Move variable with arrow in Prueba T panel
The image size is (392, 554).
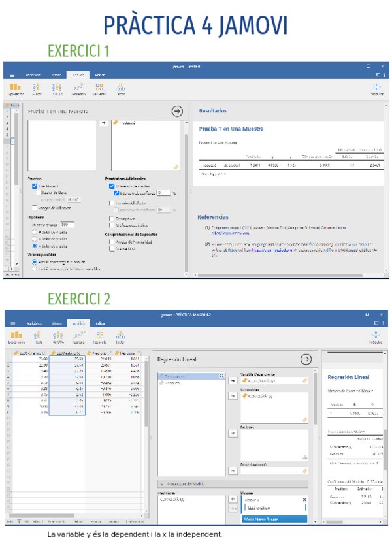coord(104,123)
